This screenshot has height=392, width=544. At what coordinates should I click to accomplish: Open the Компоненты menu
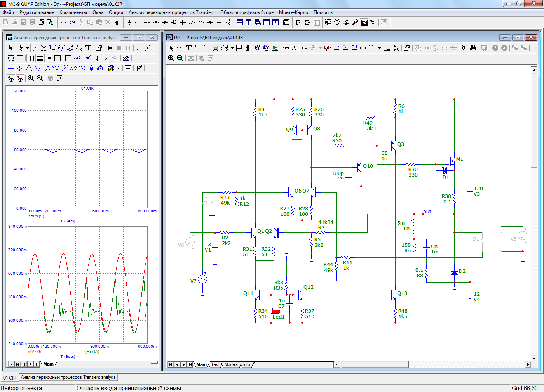point(73,12)
